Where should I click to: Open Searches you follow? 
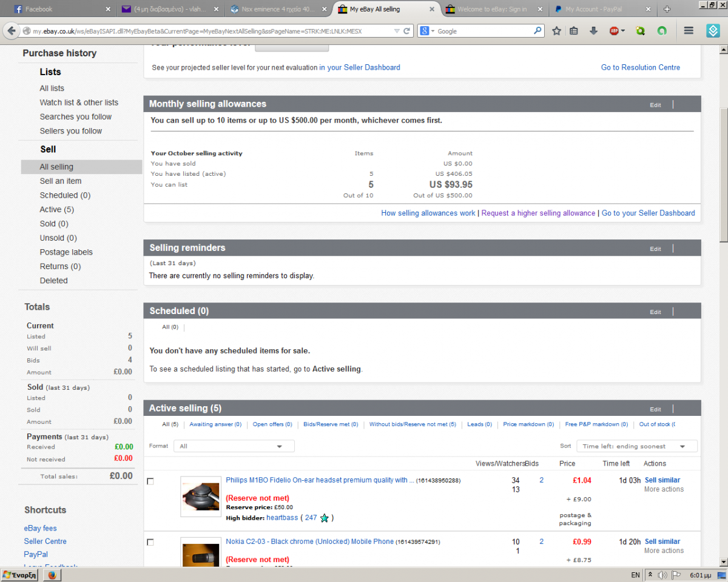76,117
